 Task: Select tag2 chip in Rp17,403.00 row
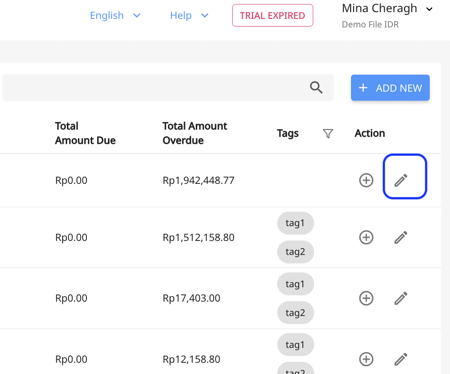click(x=295, y=313)
